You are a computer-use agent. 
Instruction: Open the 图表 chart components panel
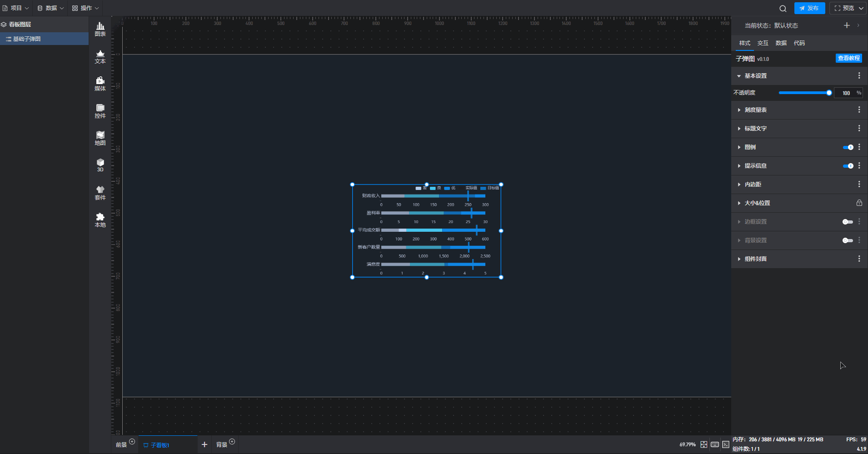tap(100, 29)
